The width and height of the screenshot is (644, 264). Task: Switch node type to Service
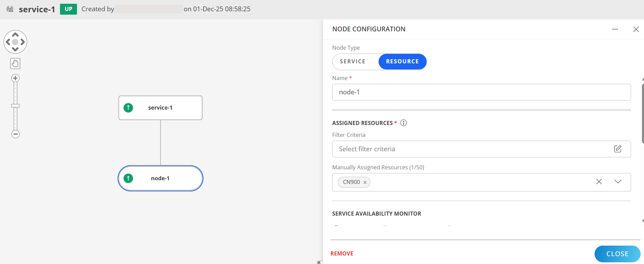(353, 62)
